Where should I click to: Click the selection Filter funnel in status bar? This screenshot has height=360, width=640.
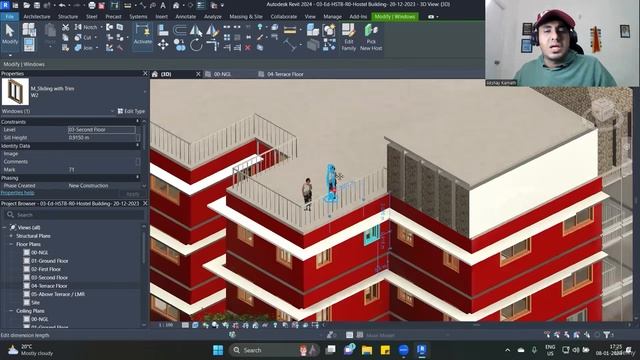pos(607,335)
